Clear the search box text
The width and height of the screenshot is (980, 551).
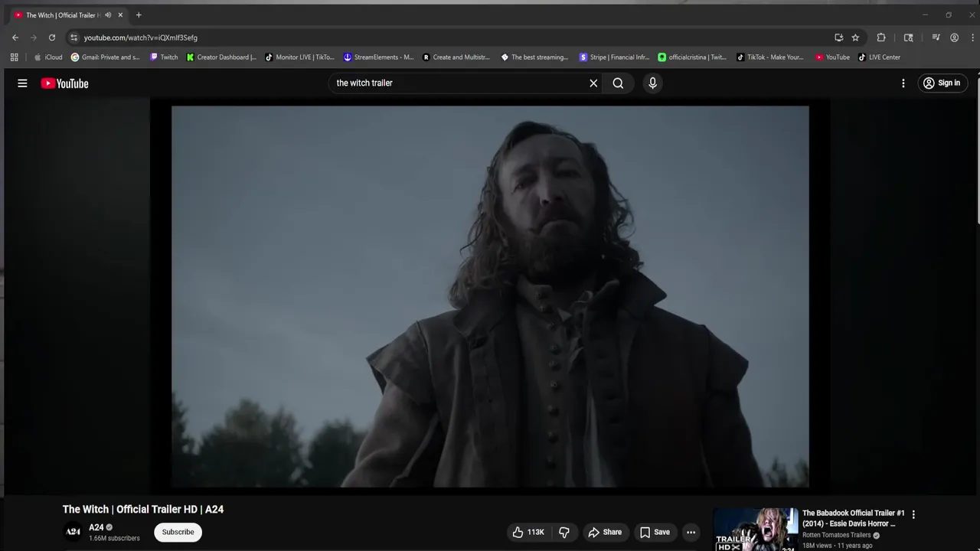[593, 83]
